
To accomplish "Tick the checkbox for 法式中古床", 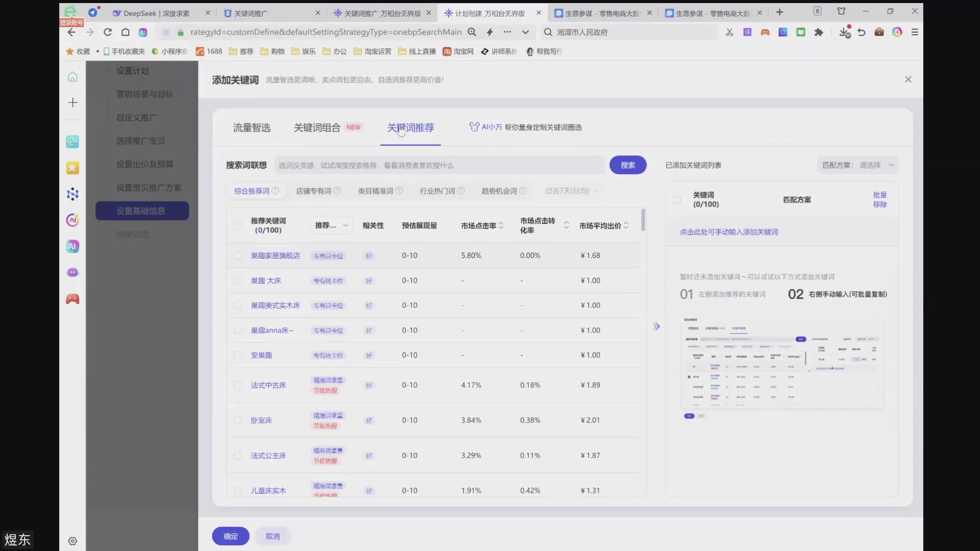I will click(x=238, y=385).
